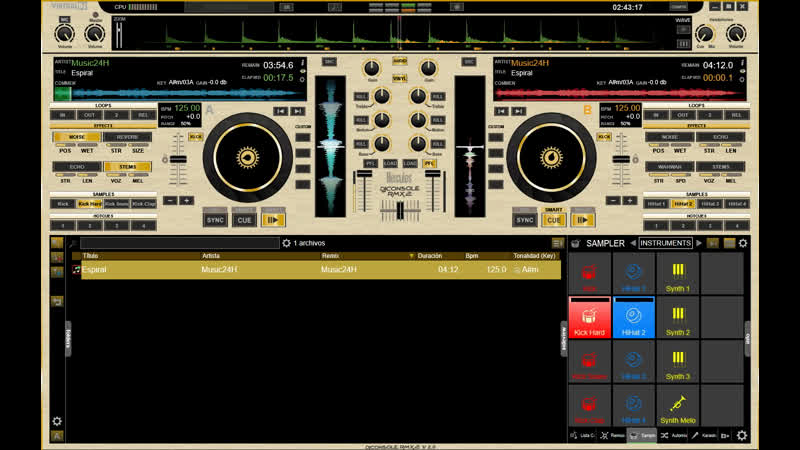Go to previous sampler bank arrow
The height and width of the screenshot is (450, 800).
[633, 243]
